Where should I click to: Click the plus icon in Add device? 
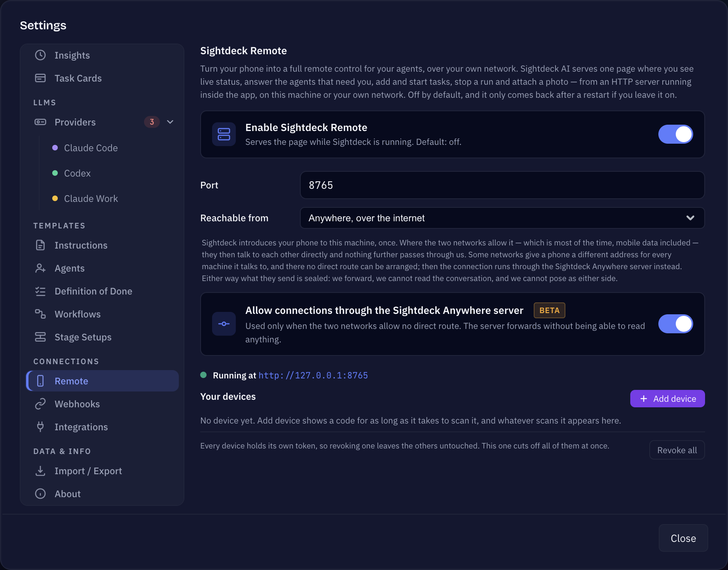(x=644, y=399)
